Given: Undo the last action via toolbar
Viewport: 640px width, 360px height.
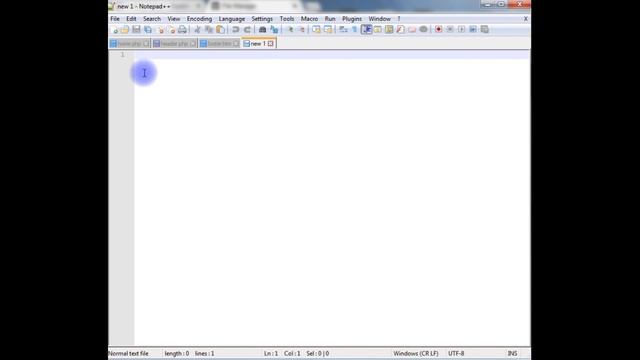Looking at the screenshot, I should point(236,29).
